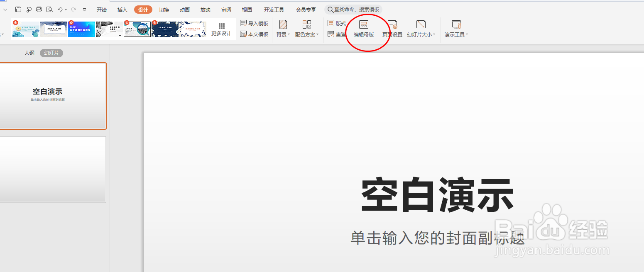
Task: Click the Redo arrow icon
Action: (73, 10)
